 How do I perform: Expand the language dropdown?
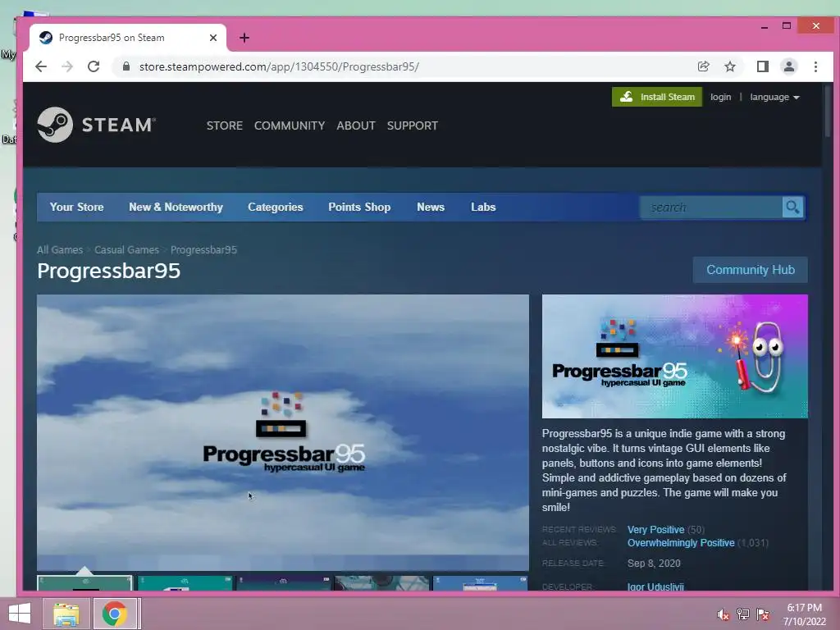click(x=774, y=97)
